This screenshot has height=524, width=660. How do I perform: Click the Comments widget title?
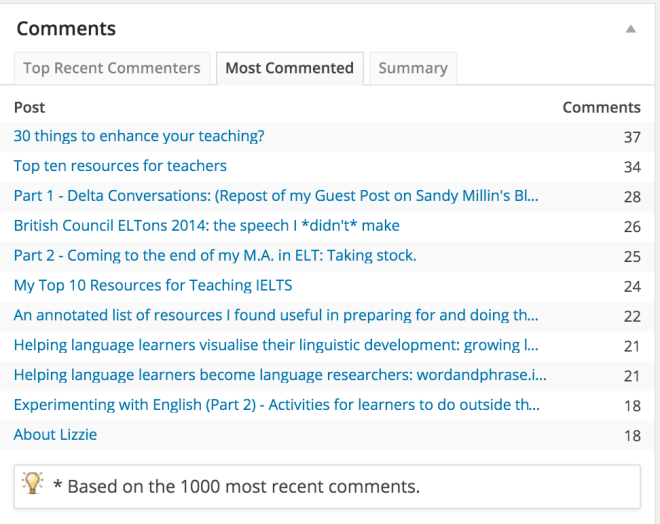tap(66, 29)
